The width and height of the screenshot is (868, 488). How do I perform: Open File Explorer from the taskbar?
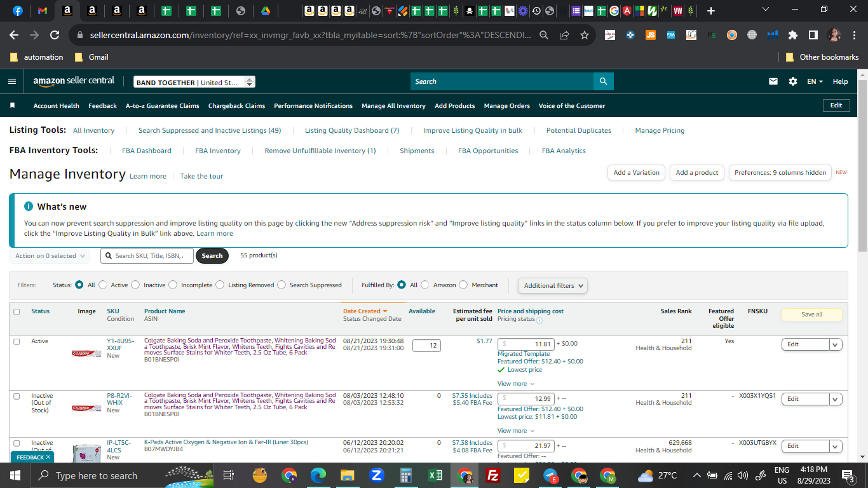(347, 475)
